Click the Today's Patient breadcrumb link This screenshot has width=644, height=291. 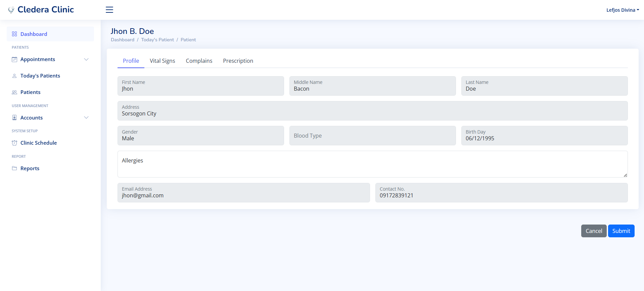[157, 40]
